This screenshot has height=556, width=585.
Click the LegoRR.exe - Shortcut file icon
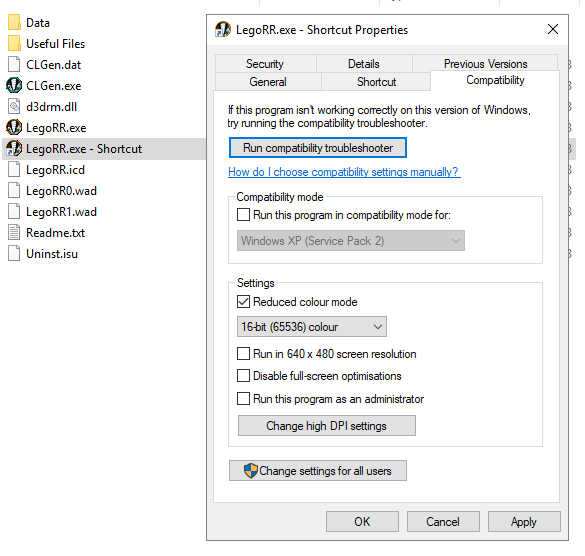(14, 149)
